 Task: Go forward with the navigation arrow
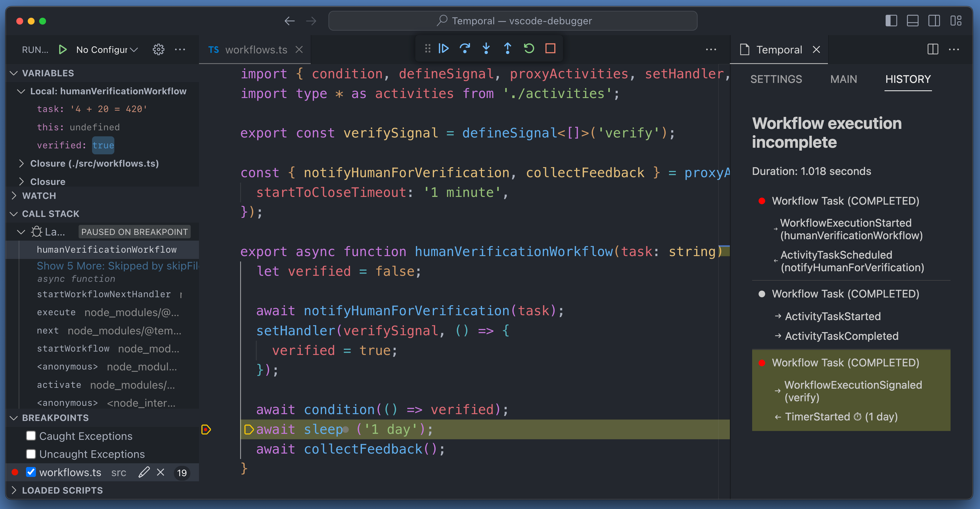tap(311, 21)
